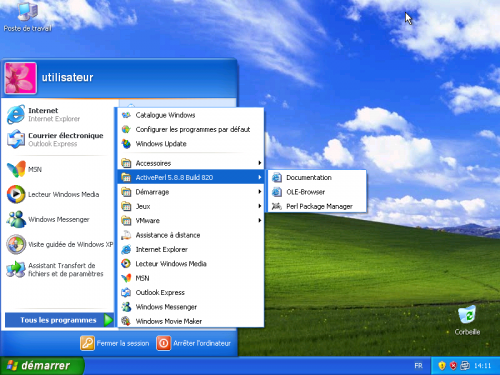Click the green arrow beside Tous les programmes

(x=108, y=320)
